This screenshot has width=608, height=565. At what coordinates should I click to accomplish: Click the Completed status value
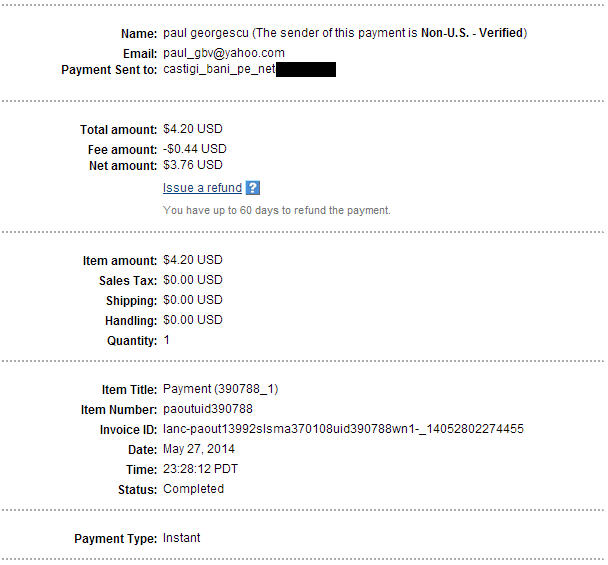click(x=193, y=489)
